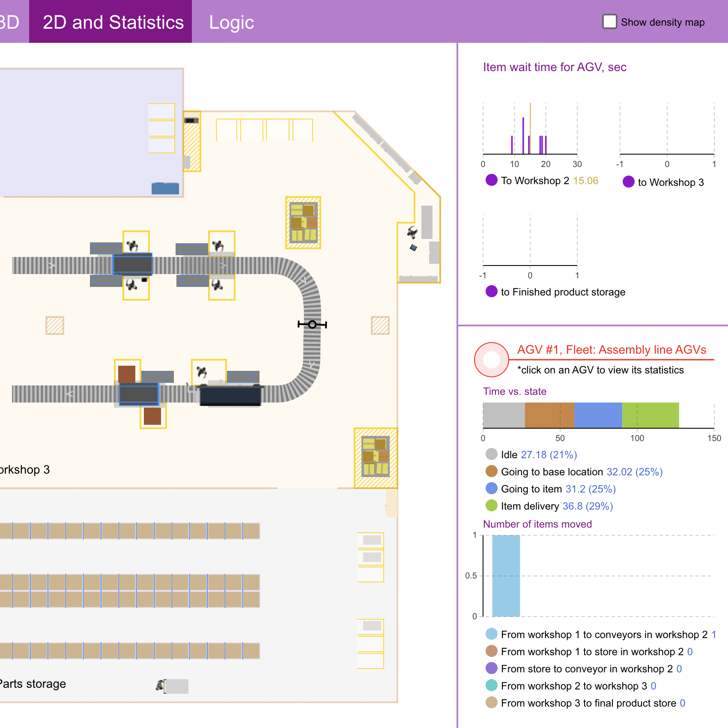This screenshot has height=728, width=728.
Task: Toggle the To Workshop 2 purple legend dot
Action: tap(491, 180)
